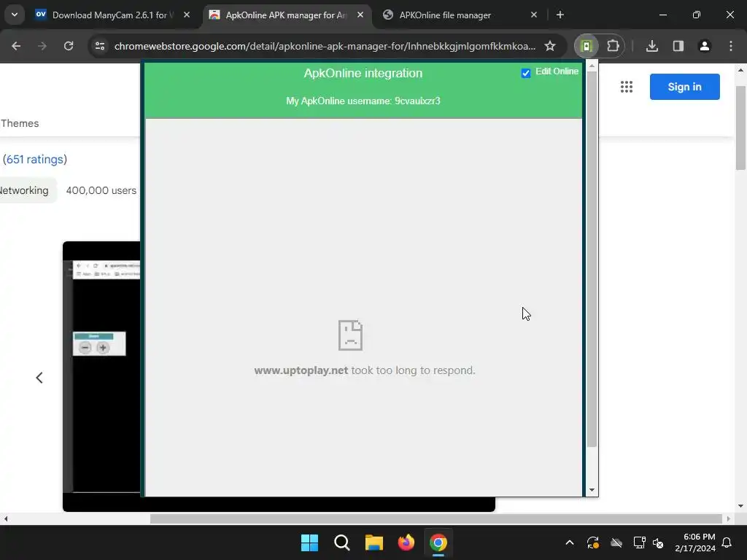Close the Download ManyCam tab
Image resolution: width=747 pixels, height=560 pixels.
(x=187, y=15)
